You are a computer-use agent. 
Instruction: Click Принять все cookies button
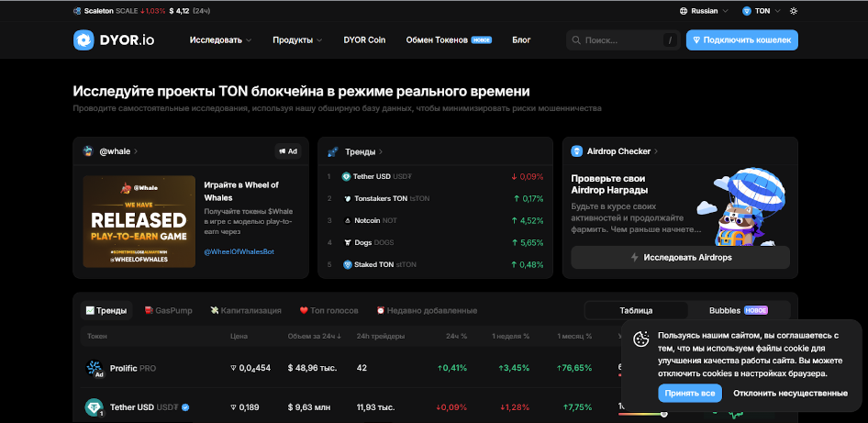tap(690, 393)
